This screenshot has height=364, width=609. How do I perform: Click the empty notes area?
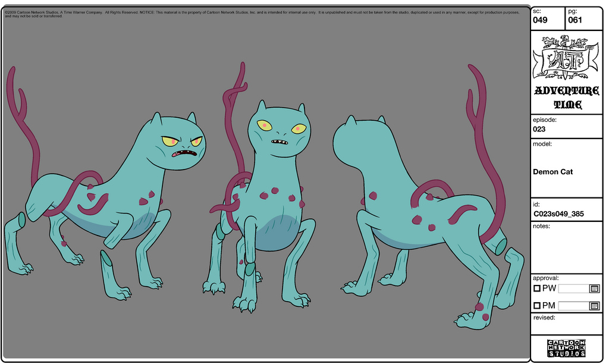[x=566, y=250]
